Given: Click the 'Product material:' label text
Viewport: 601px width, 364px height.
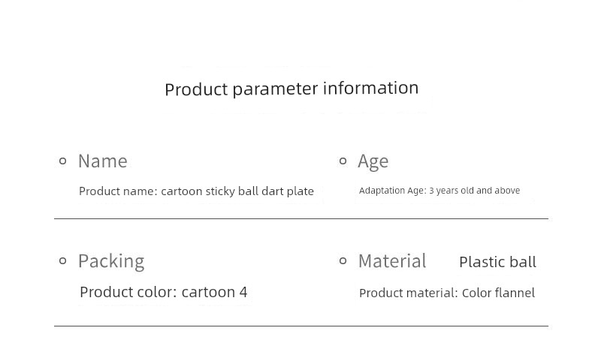Looking at the screenshot, I should pyautogui.click(x=408, y=293).
